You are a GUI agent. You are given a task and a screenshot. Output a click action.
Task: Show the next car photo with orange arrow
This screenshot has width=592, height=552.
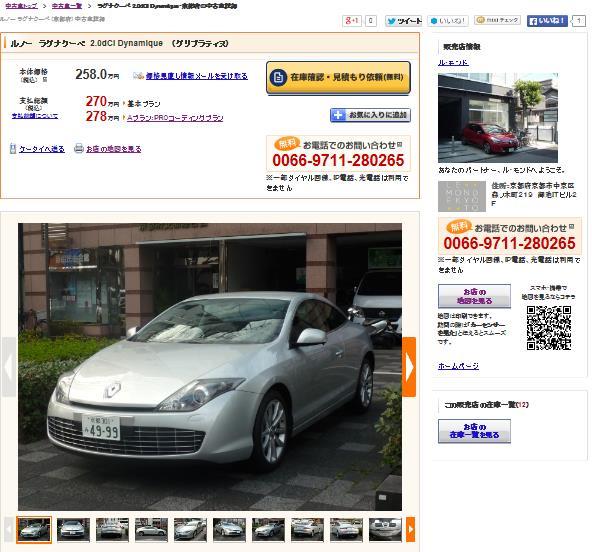pyautogui.click(x=409, y=367)
